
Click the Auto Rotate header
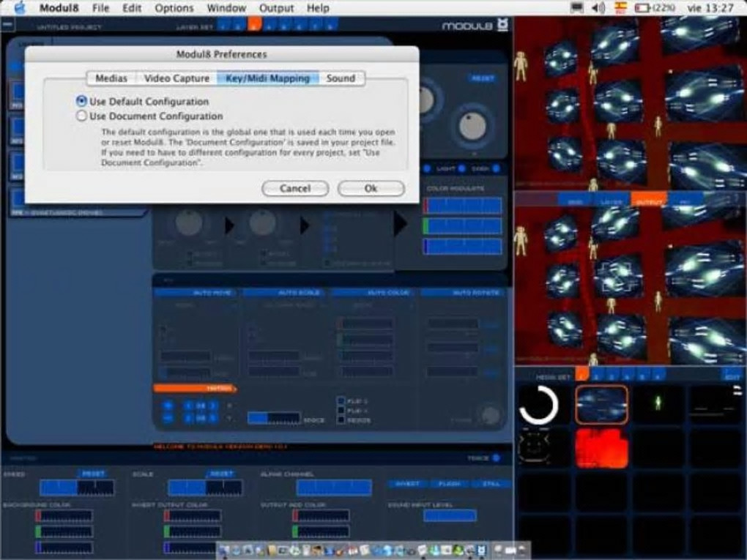pyautogui.click(x=463, y=293)
